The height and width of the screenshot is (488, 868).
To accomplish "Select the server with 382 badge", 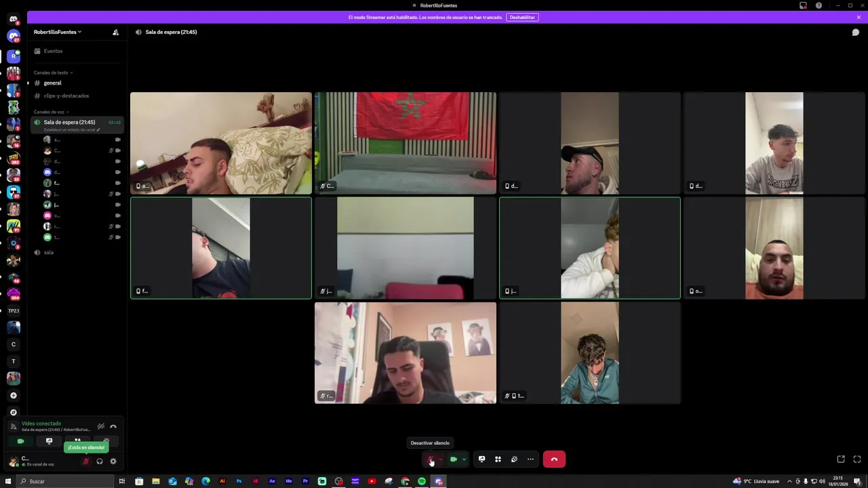I will (14, 159).
